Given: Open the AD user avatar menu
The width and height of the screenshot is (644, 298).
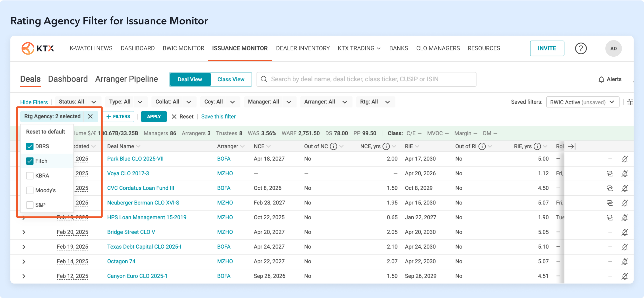Looking at the screenshot, I should [x=613, y=48].
